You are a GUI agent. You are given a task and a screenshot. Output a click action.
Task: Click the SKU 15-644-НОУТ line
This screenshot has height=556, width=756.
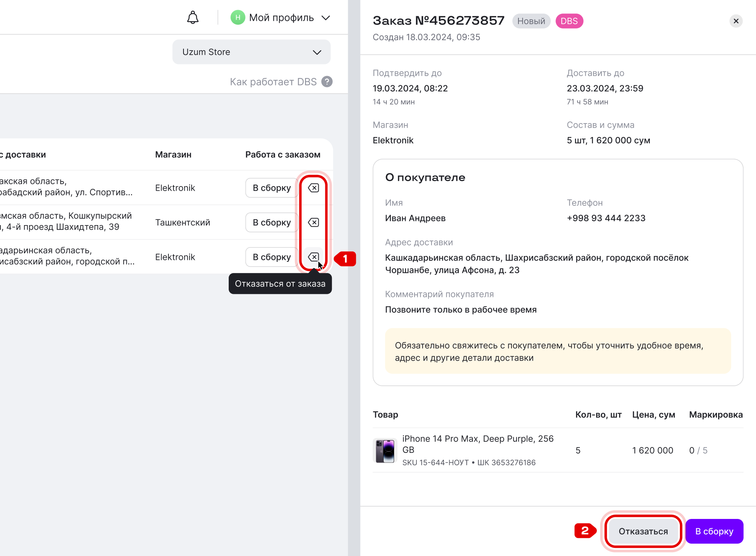point(469,463)
